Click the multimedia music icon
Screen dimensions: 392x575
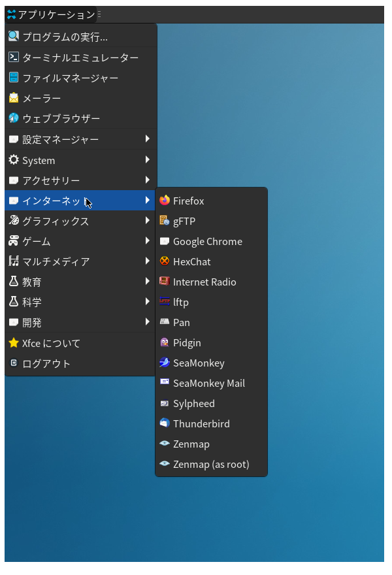pyautogui.click(x=14, y=261)
